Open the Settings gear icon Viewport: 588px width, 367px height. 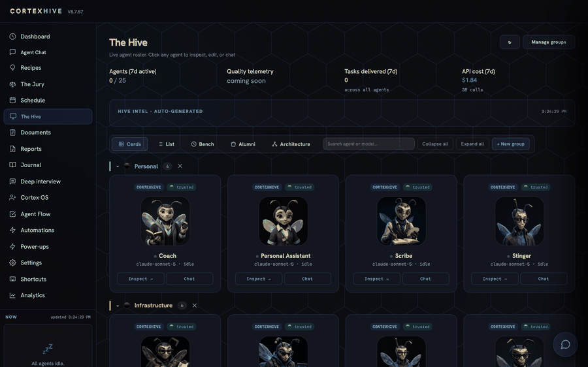pos(12,263)
